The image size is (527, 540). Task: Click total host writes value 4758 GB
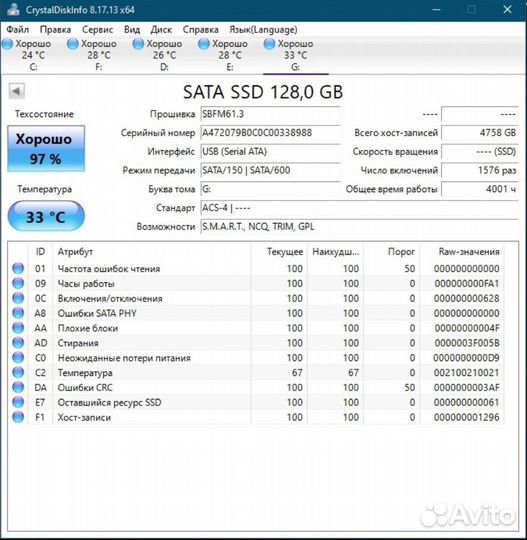click(x=480, y=133)
